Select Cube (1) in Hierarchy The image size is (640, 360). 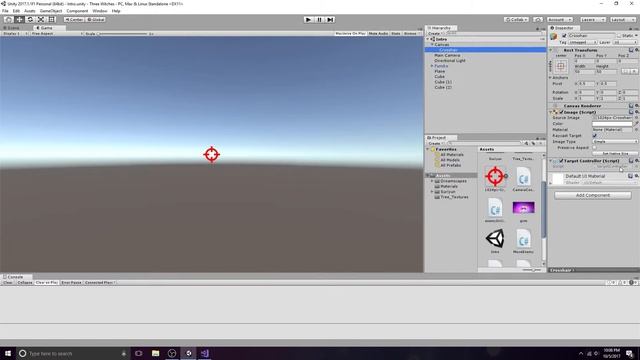click(x=443, y=82)
